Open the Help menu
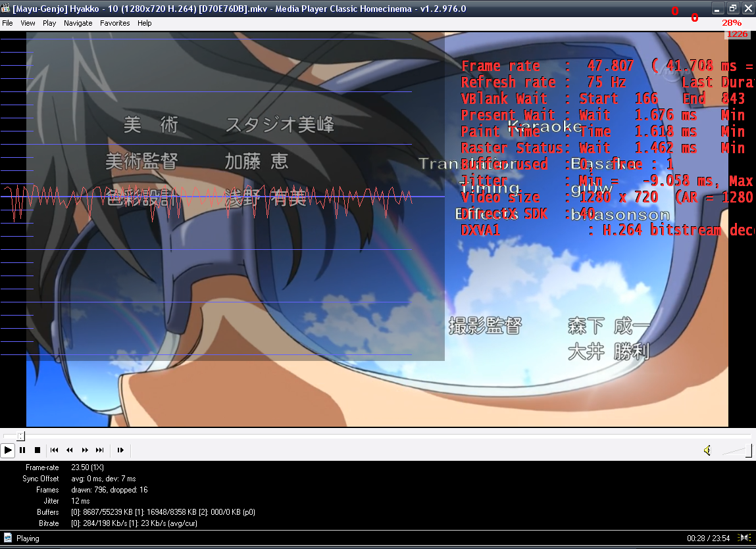The height and width of the screenshot is (549, 756). pyautogui.click(x=145, y=23)
